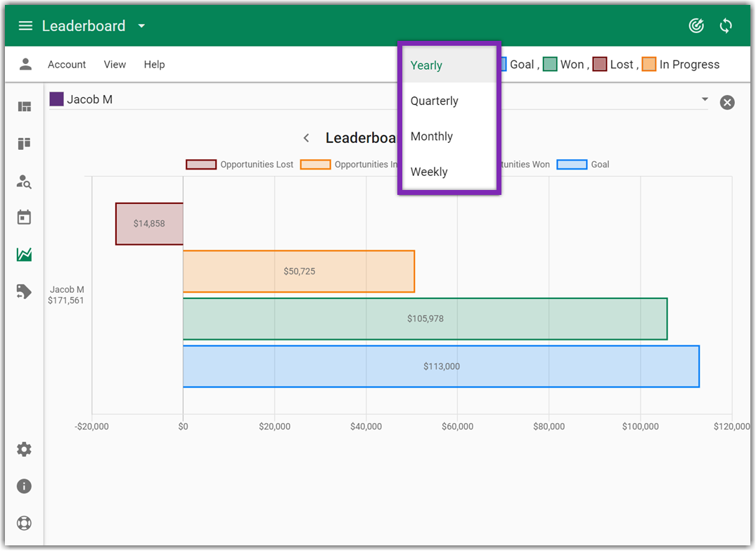The image size is (756, 551).
Task: Open the Help menu
Action: pyautogui.click(x=154, y=64)
